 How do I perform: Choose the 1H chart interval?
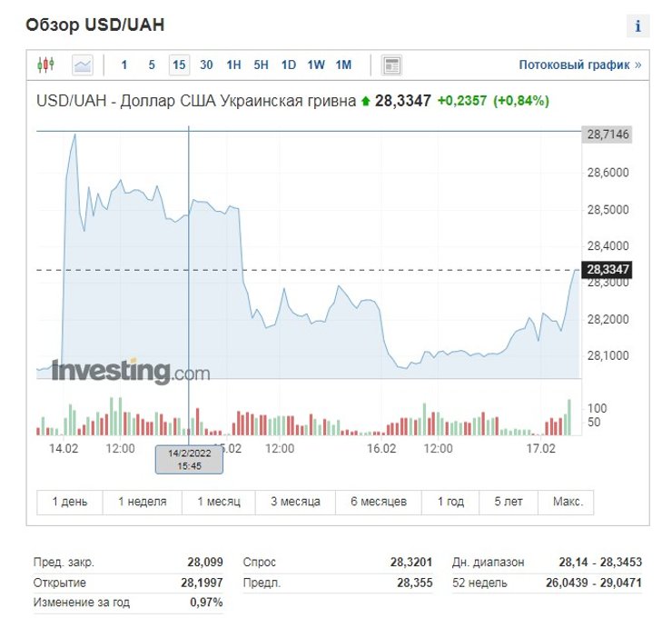(x=233, y=65)
